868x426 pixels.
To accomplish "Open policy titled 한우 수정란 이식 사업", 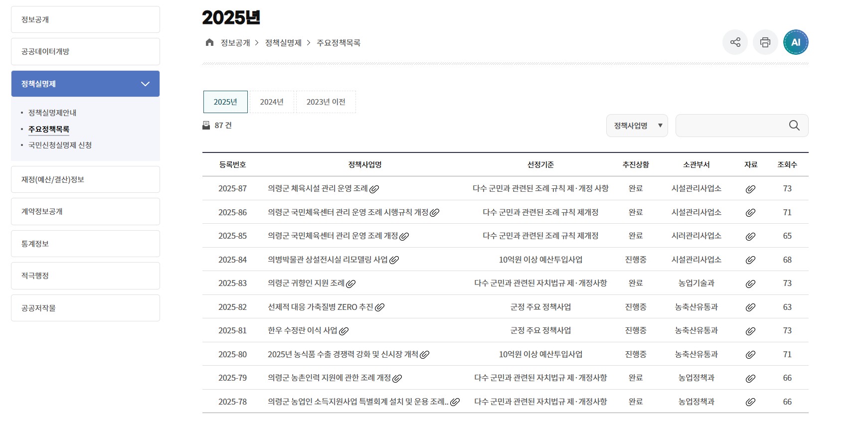I will click(x=303, y=330).
